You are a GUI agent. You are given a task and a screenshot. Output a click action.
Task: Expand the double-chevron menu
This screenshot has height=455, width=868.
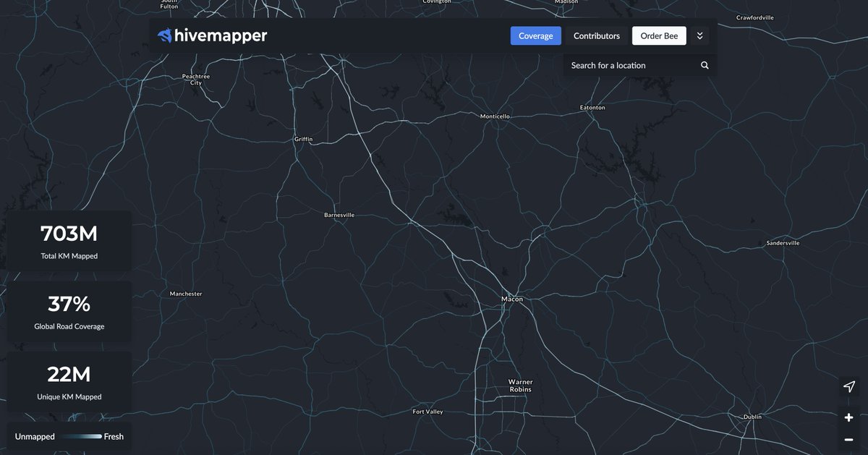pyautogui.click(x=699, y=35)
